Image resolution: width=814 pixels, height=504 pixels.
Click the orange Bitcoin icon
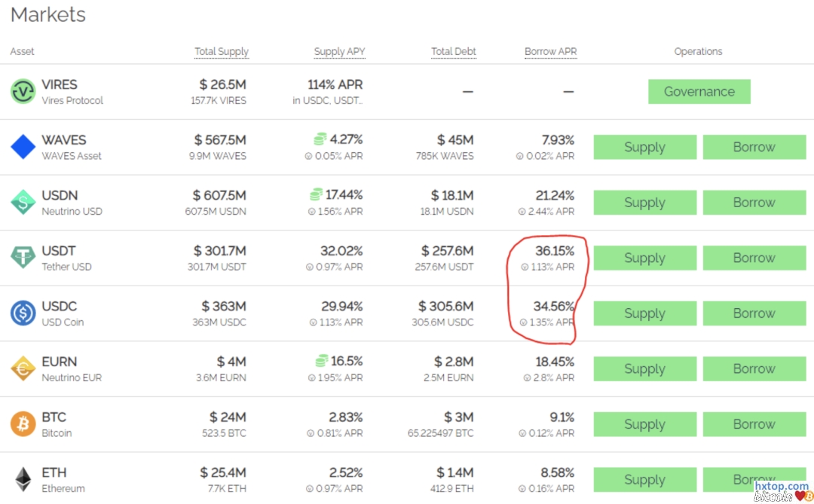[23, 424]
